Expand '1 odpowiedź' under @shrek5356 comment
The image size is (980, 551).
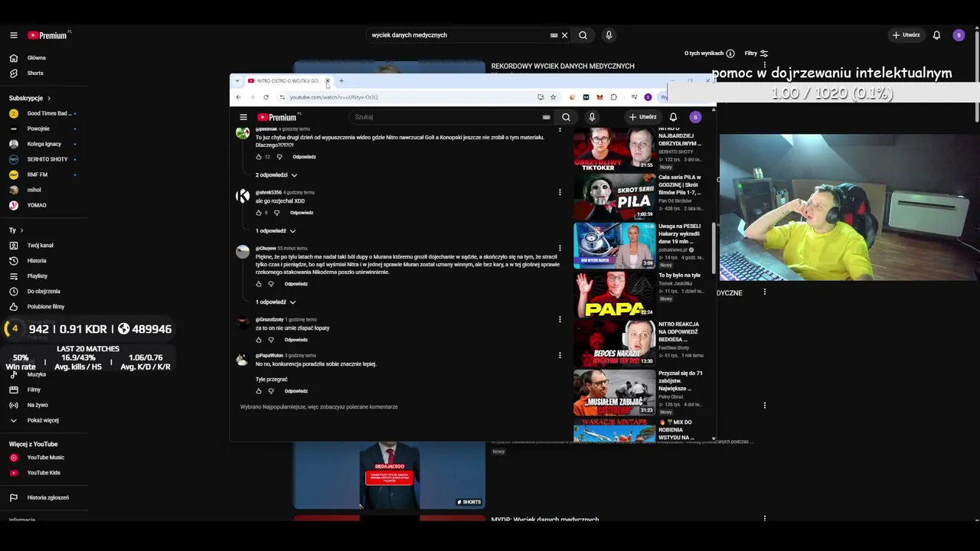click(x=276, y=231)
